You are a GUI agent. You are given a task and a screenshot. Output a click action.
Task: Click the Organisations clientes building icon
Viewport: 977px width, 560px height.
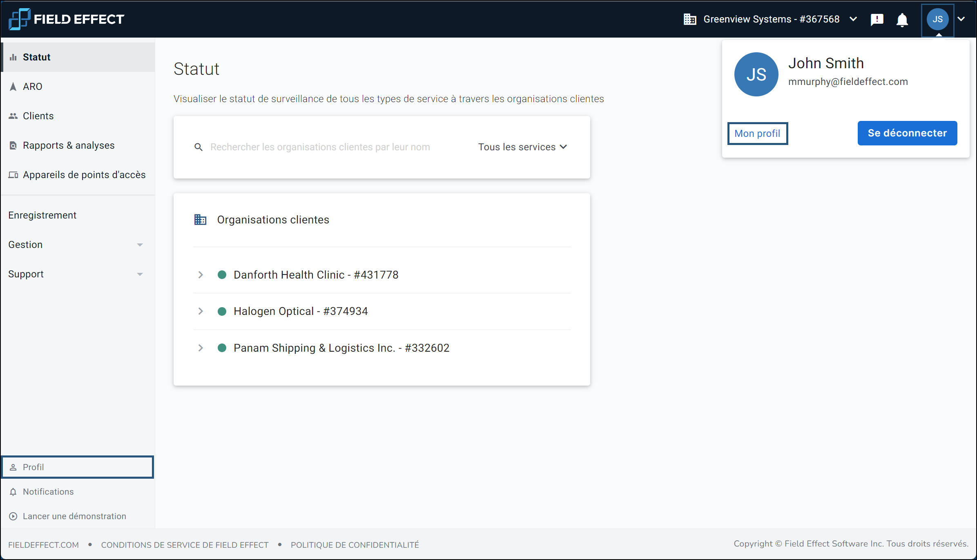coord(200,220)
